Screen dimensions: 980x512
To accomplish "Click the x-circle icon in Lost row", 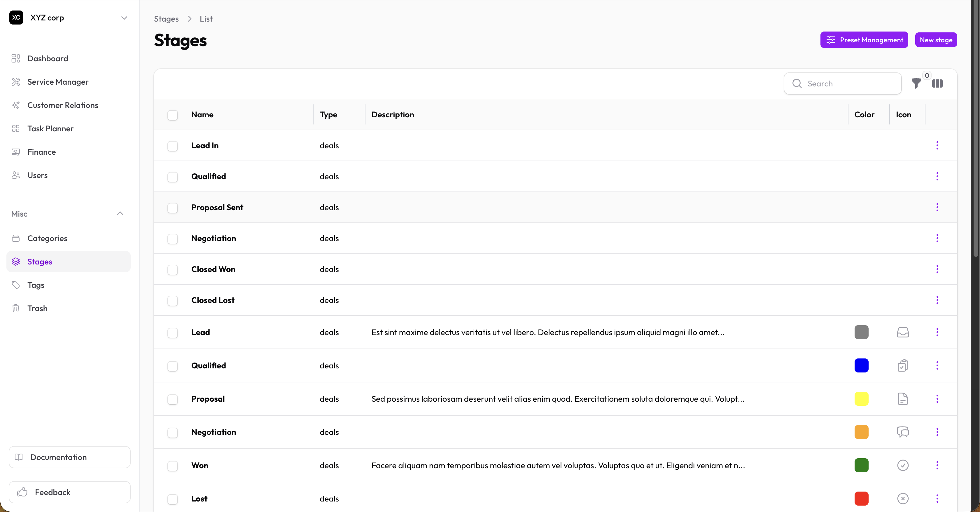I will [902, 499].
